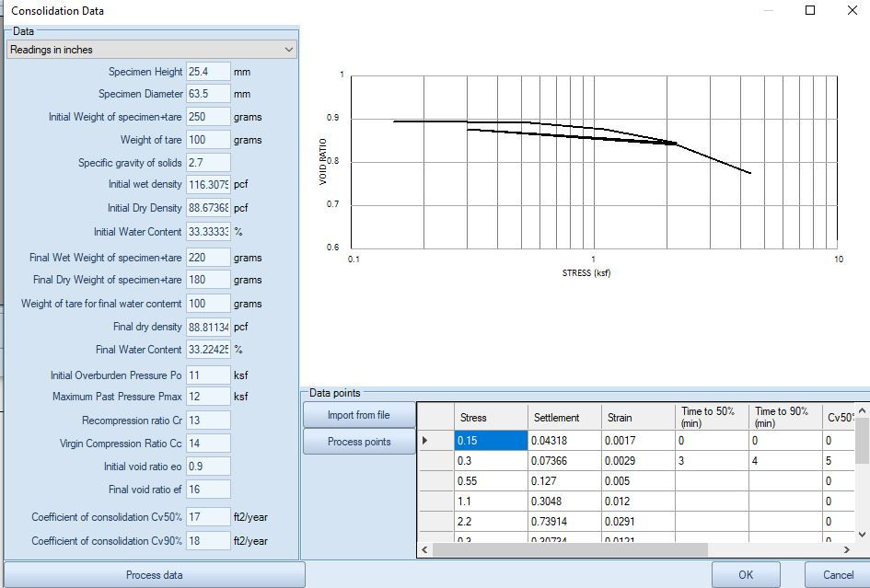
Task: Select the strain cell 0.0291
Action: point(638,522)
